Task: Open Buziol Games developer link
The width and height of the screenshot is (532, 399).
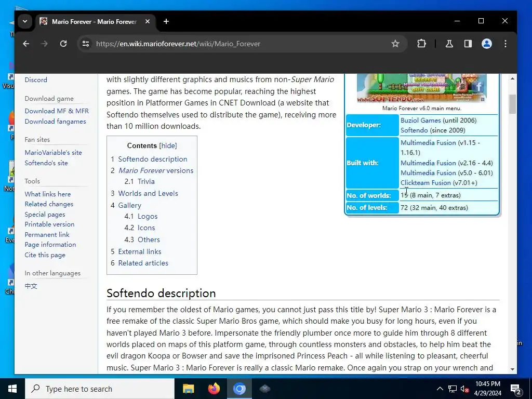Action: pyautogui.click(x=421, y=121)
